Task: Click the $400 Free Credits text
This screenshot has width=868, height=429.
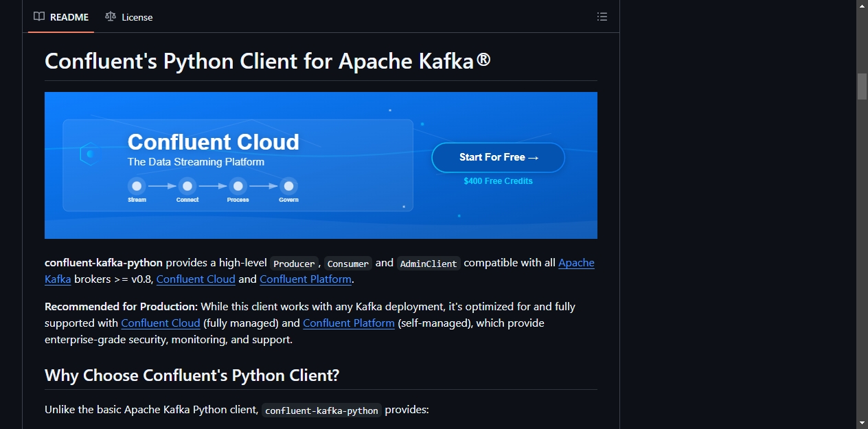Action: click(x=499, y=181)
